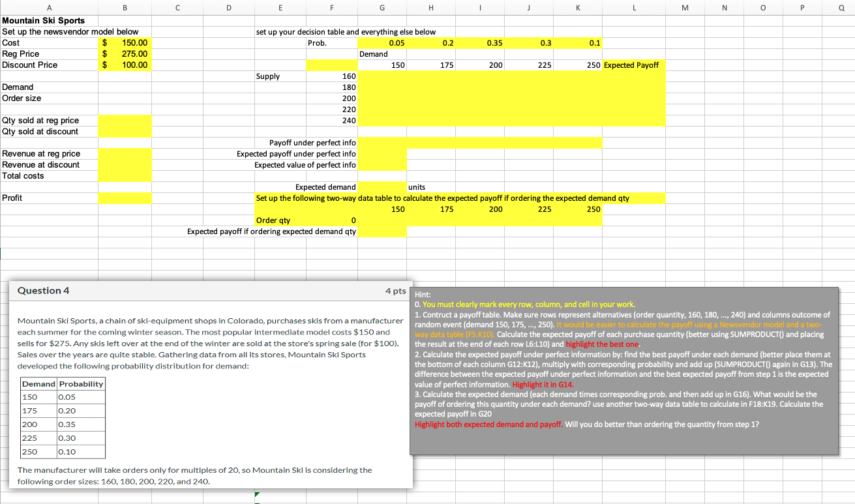Select 'Set up the newsvendor model below' cell
855x504 pixels.
(x=70, y=32)
